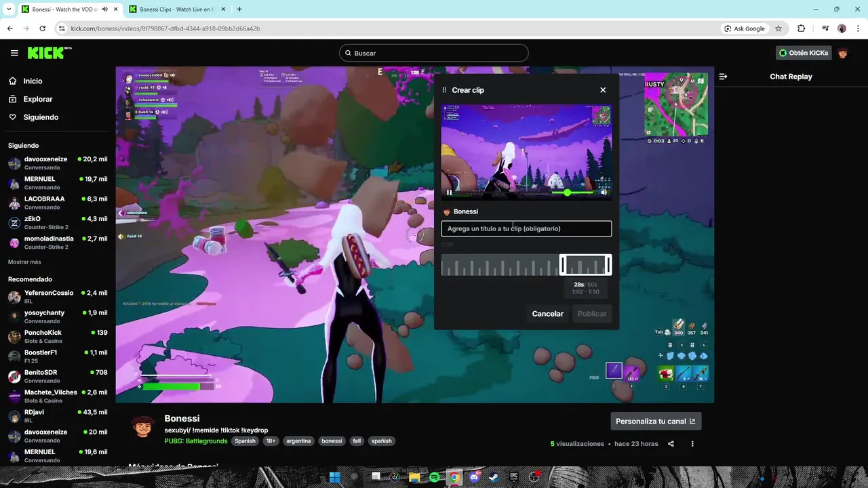Open YefersonCossio recommended channel

tap(58, 297)
